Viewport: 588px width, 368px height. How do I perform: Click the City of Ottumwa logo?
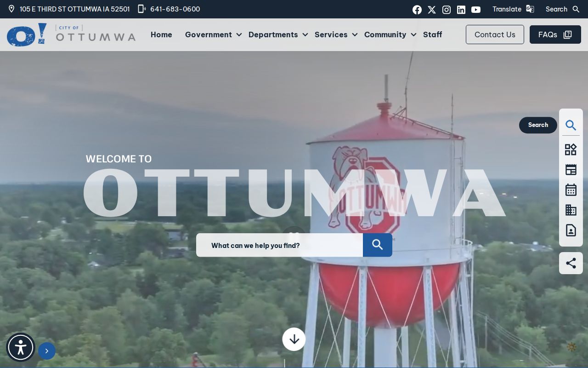(71, 34)
